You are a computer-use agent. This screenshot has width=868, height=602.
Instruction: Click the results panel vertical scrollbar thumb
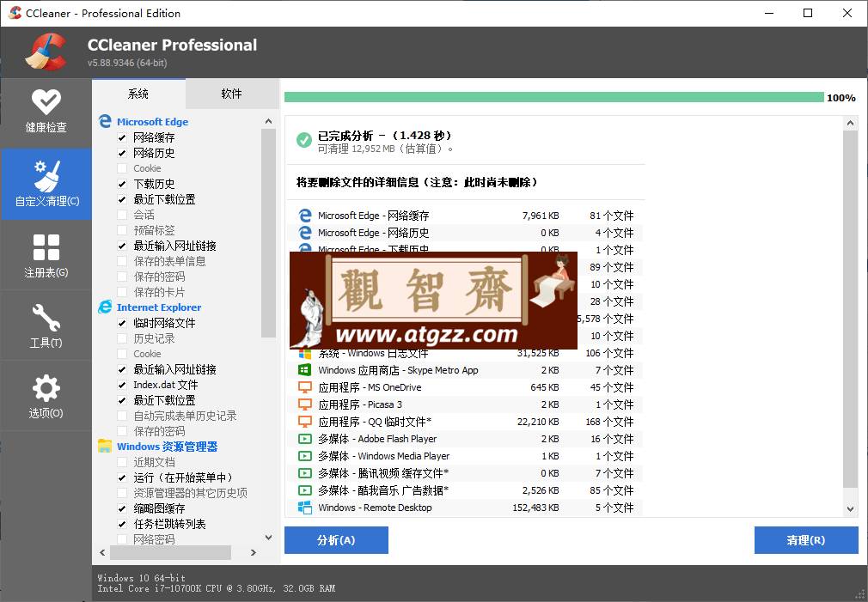click(850, 309)
